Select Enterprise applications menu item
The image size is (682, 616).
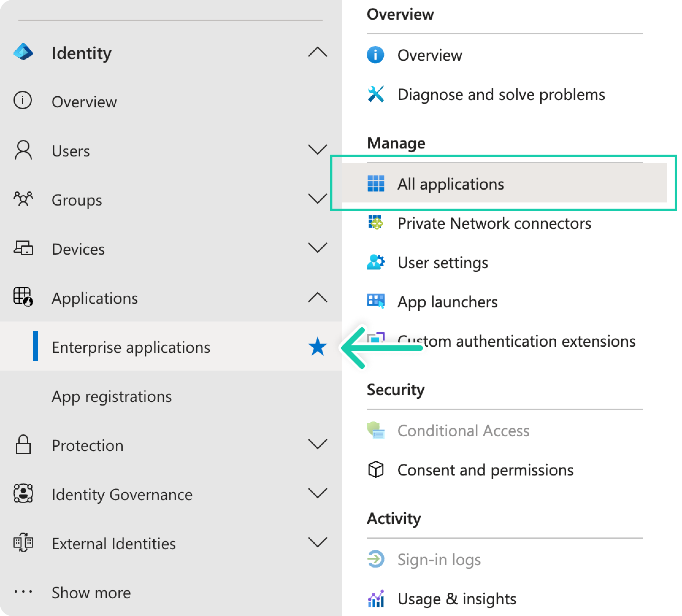(x=131, y=347)
